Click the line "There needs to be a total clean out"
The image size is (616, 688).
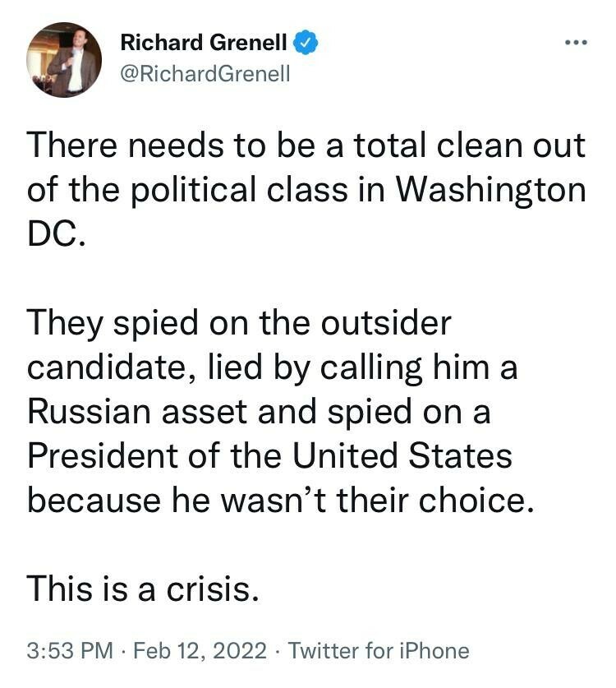pos(306,146)
